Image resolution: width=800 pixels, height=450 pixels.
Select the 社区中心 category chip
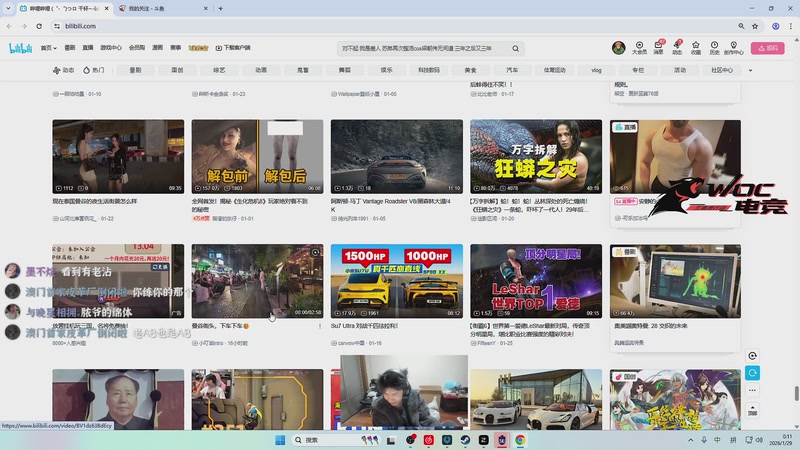click(x=721, y=70)
